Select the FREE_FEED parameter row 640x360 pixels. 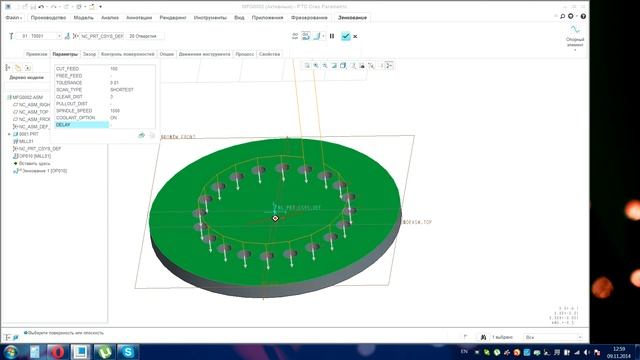coord(104,76)
